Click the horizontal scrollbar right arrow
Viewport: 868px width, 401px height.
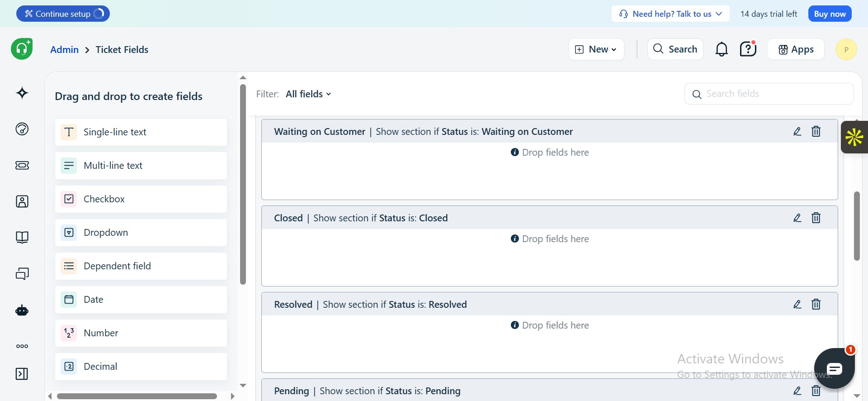[x=232, y=396]
